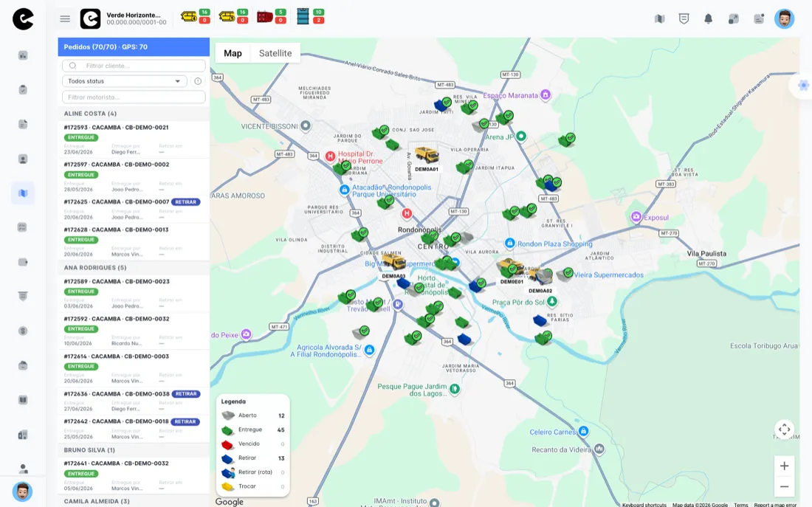
Task: Open the task checklist sidebar icon
Action: click(23, 227)
